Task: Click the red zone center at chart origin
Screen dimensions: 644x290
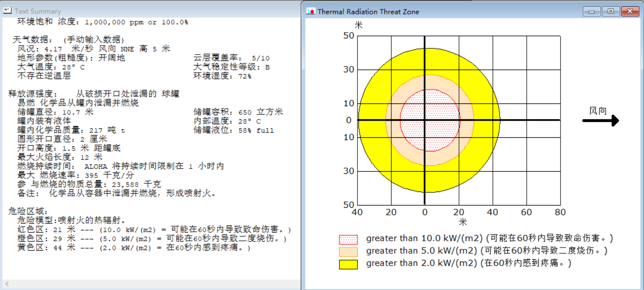Action: click(425, 120)
